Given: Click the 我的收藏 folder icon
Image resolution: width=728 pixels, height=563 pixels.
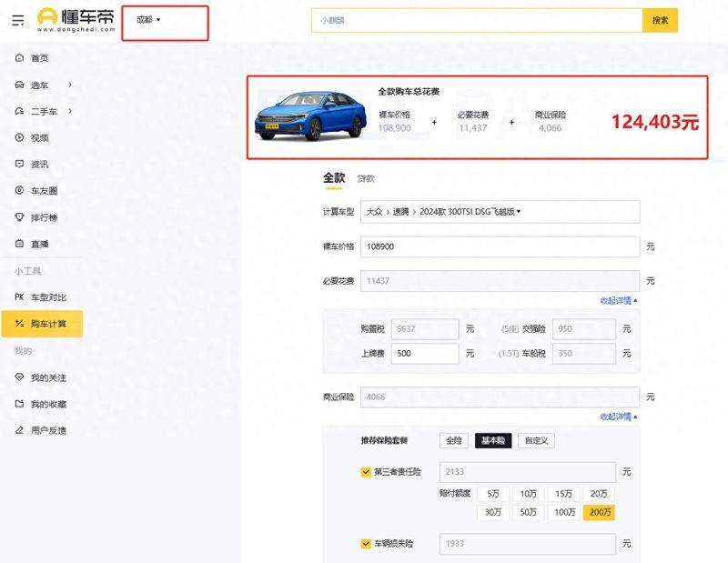Looking at the screenshot, I should click(19, 404).
